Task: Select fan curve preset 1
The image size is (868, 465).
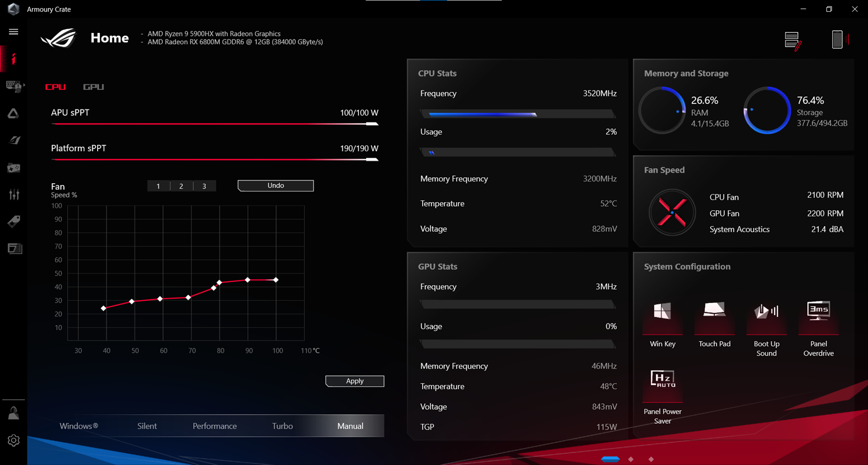Action: [158, 186]
